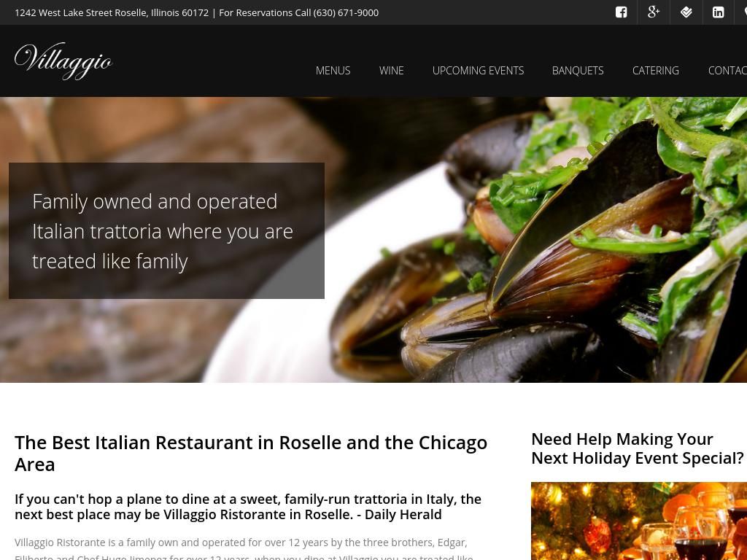Open the Banquets navigation item
The height and width of the screenshot is (560, 747).
click(x=578, y=71)
